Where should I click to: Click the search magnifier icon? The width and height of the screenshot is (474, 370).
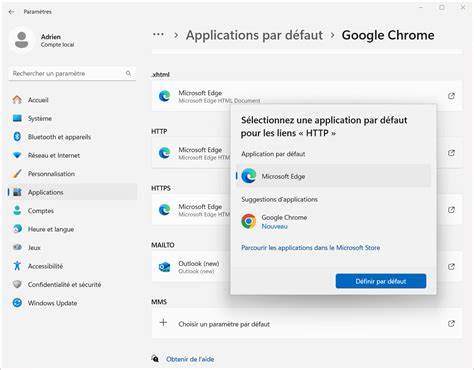128,73
